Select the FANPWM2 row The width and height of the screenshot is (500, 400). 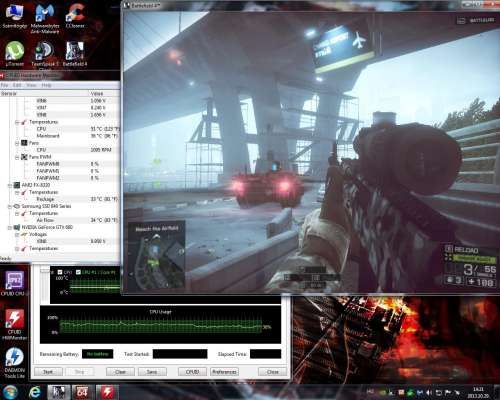pos(60,178)
